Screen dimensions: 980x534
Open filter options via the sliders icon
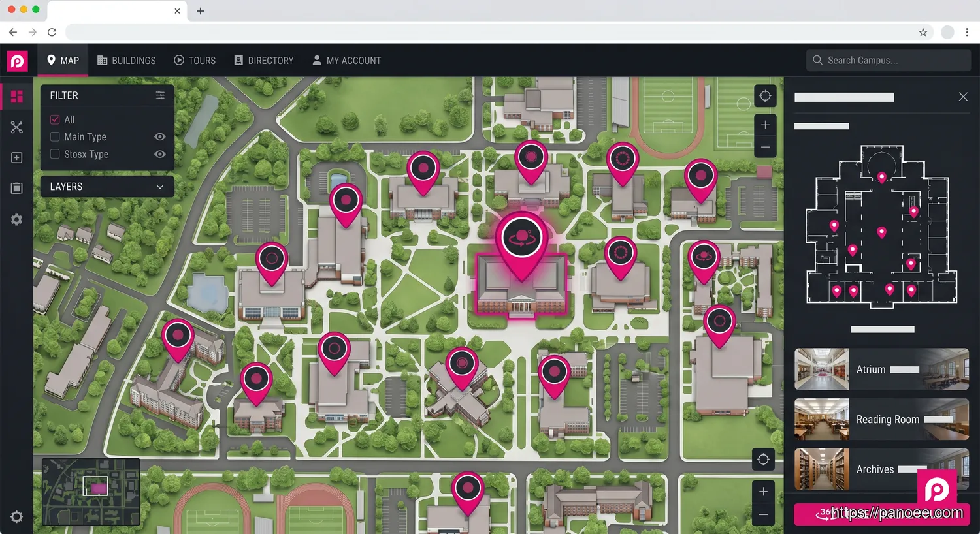160,95
